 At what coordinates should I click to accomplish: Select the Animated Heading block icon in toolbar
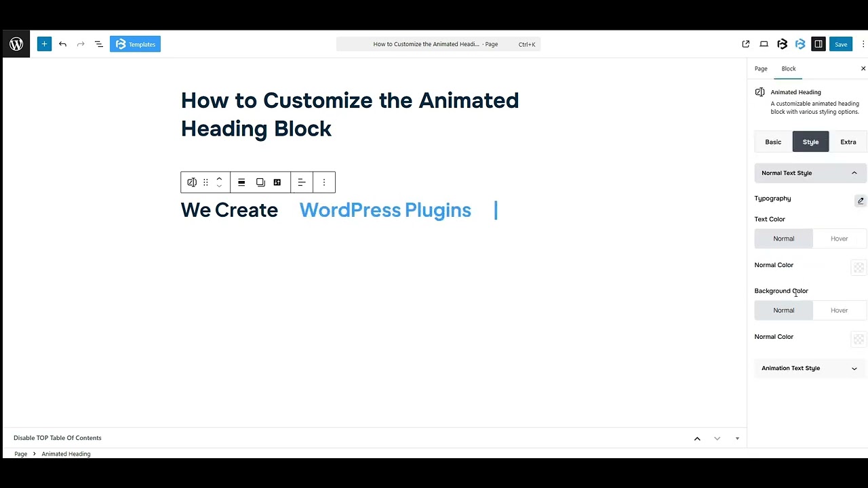(192, 182)
